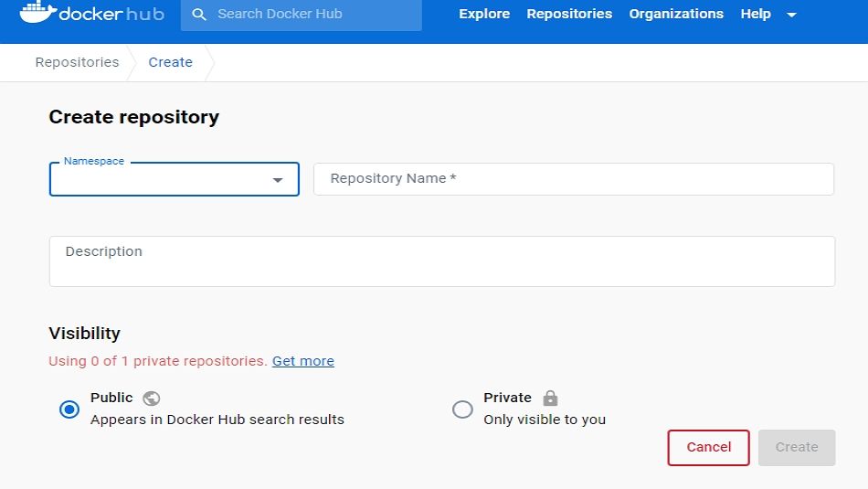Open the Organizations menu item
The width and height of the screenshot is (868, 489).
(676, 14)
